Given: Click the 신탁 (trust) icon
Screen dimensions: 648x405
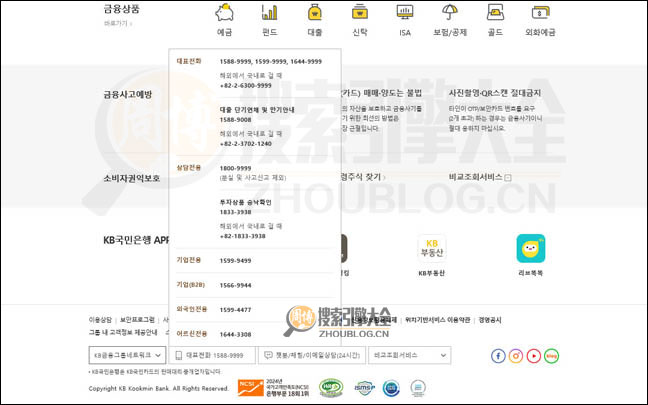Looking at the screenshot, I should (x=360, y=13).
